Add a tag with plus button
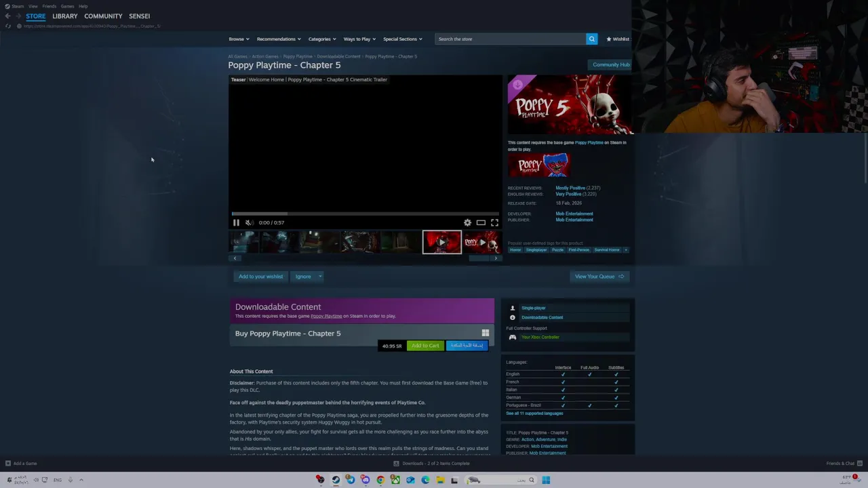Screen dimensions: 868x488 coord(626,250)
